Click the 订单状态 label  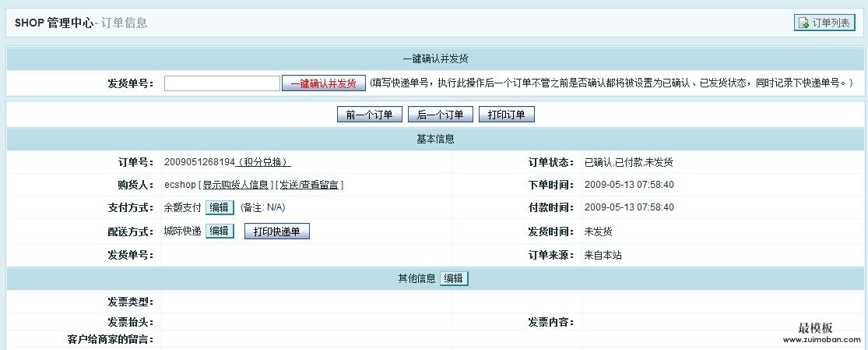coord(551,162)
